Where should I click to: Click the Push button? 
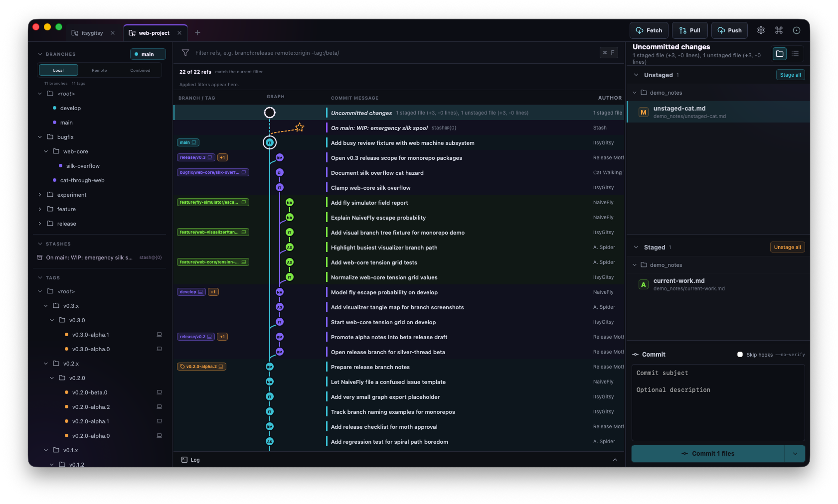[x=729, y=30]
